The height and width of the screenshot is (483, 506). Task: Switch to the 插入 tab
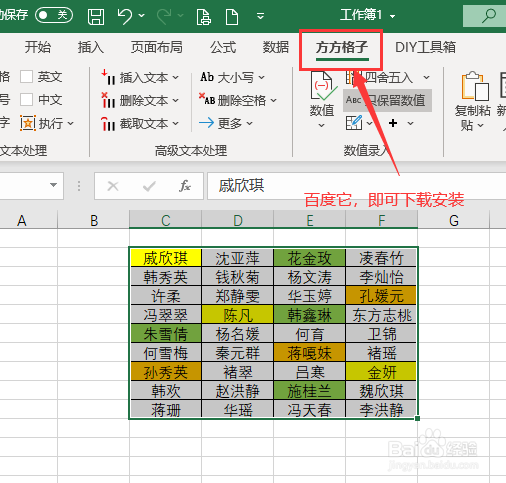tap(91, 47)
